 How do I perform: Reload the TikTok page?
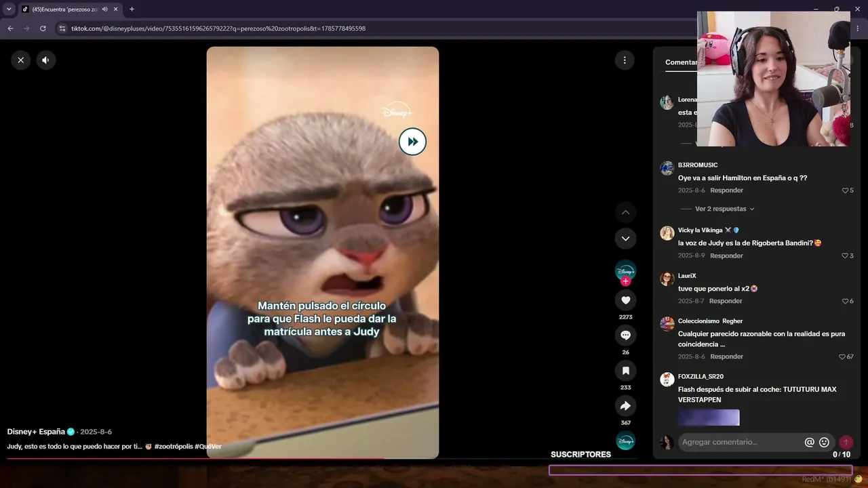tap(43, 28)
